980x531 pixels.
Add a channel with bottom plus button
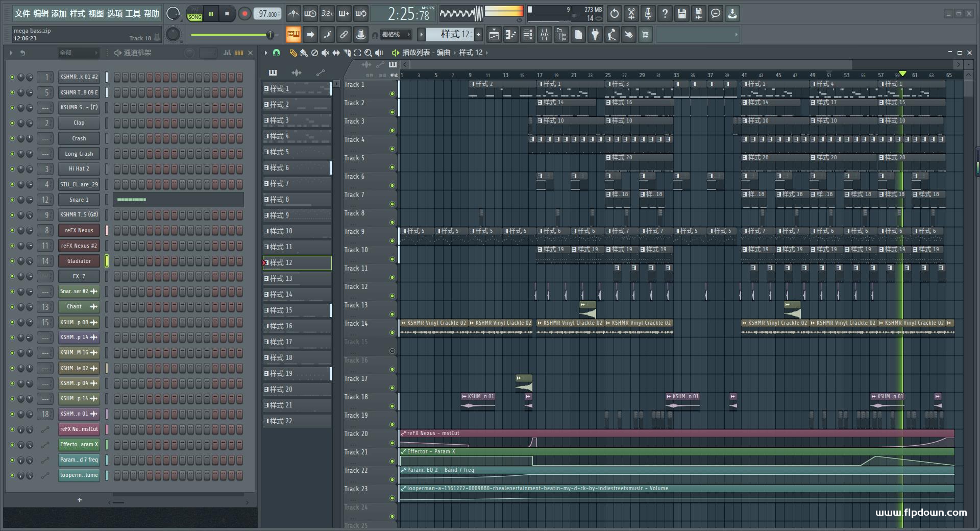80,500
